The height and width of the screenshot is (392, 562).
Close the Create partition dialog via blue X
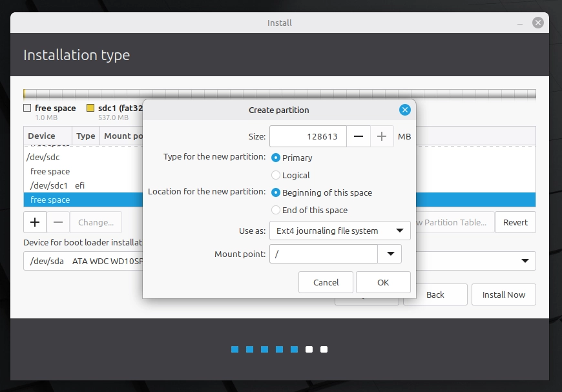tap(405, 109)
